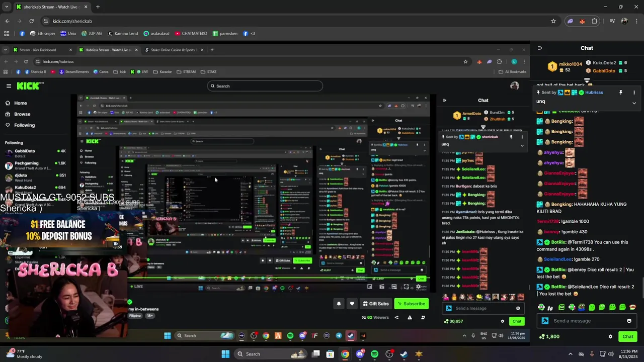Click the microphone icon in the system tray
644x362 pixels.
click(x=592, y=354)
